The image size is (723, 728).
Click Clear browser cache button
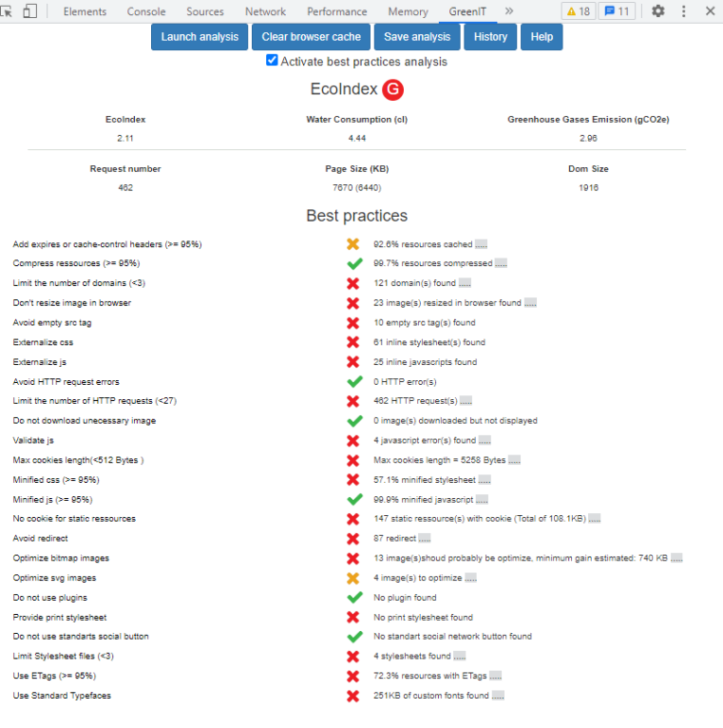pyautogui.click(x=311, y=37)
